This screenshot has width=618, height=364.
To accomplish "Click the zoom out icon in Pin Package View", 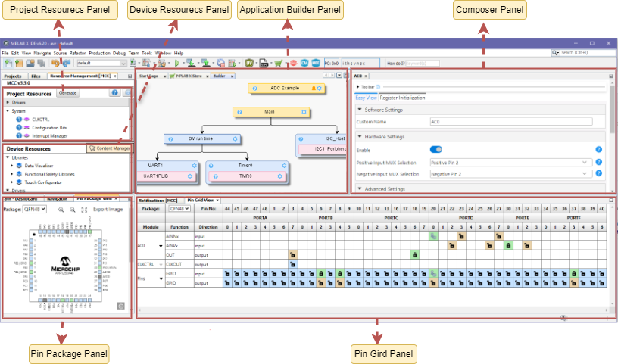I will coord(72,209).
